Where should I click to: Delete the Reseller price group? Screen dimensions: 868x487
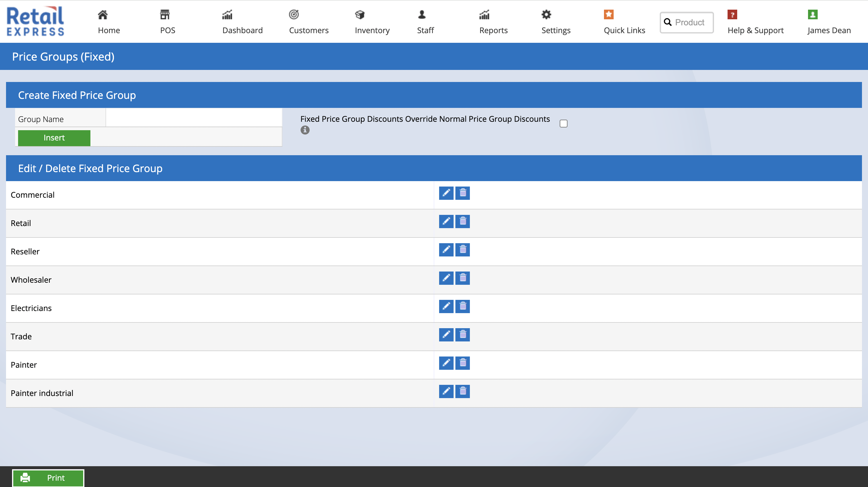[x=463, y=250]
